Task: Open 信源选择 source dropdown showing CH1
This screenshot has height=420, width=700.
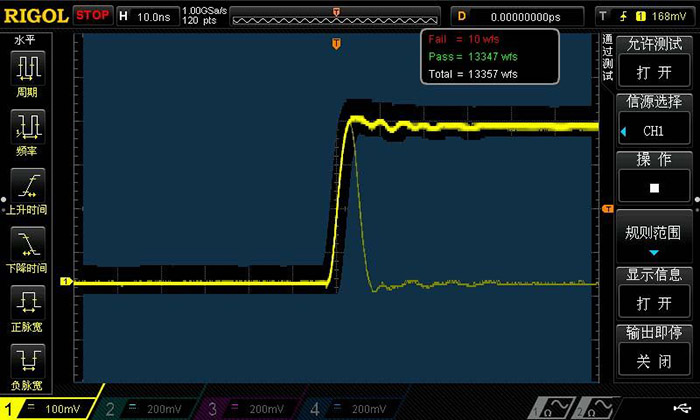Action: coord(654,121)
